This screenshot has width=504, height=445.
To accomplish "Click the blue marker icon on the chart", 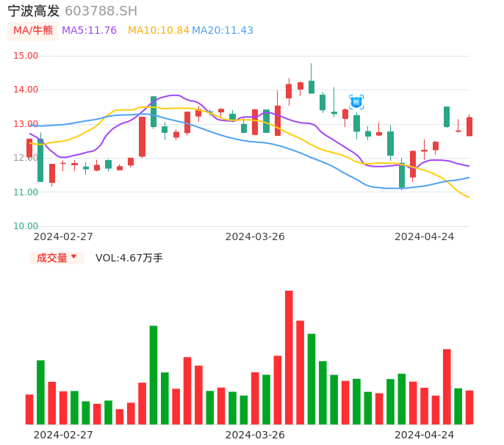I will coord(356,102).
